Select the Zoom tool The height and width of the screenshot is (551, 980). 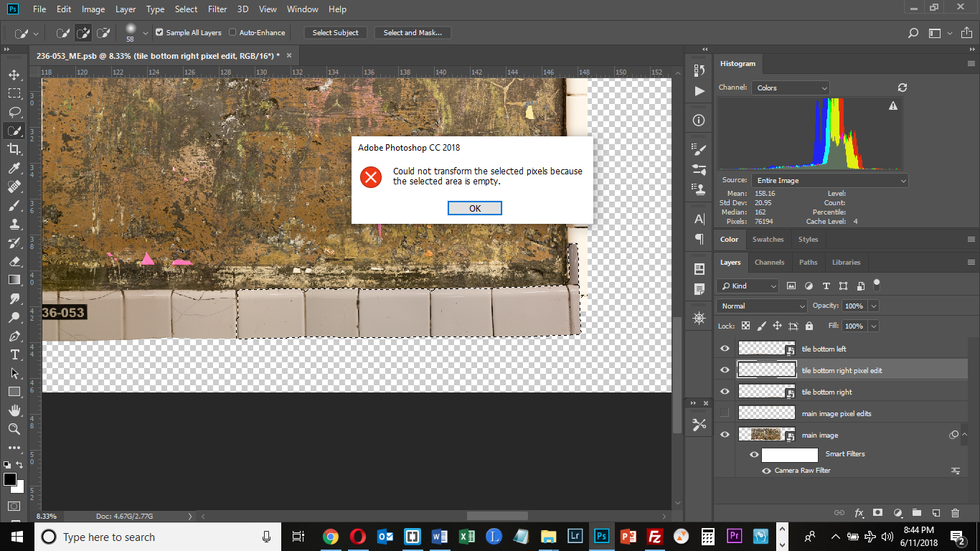tap(14, 429)
